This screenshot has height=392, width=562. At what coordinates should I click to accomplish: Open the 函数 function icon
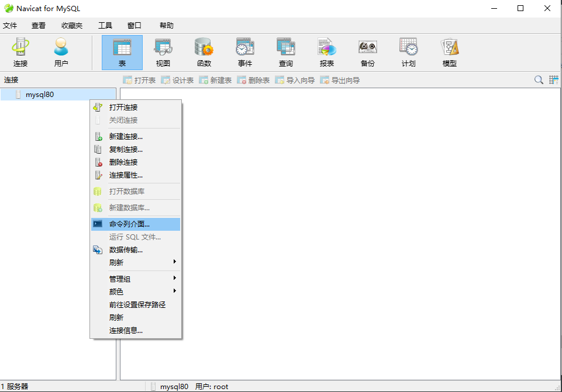tap(204, 52)
